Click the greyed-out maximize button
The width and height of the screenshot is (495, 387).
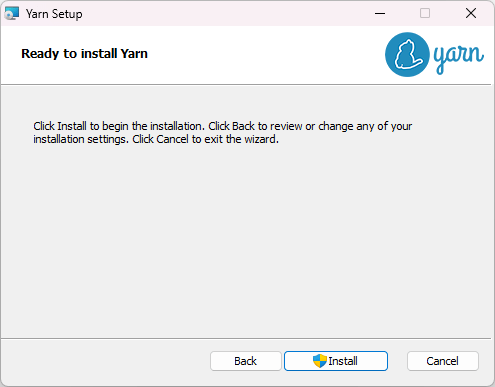point(425,13)
